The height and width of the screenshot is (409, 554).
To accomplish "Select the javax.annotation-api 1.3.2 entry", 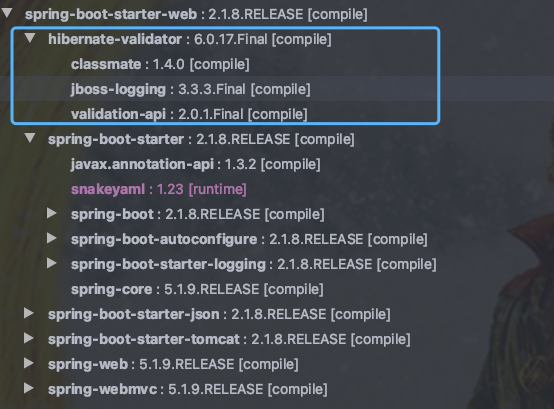I will tap(195, 165).
